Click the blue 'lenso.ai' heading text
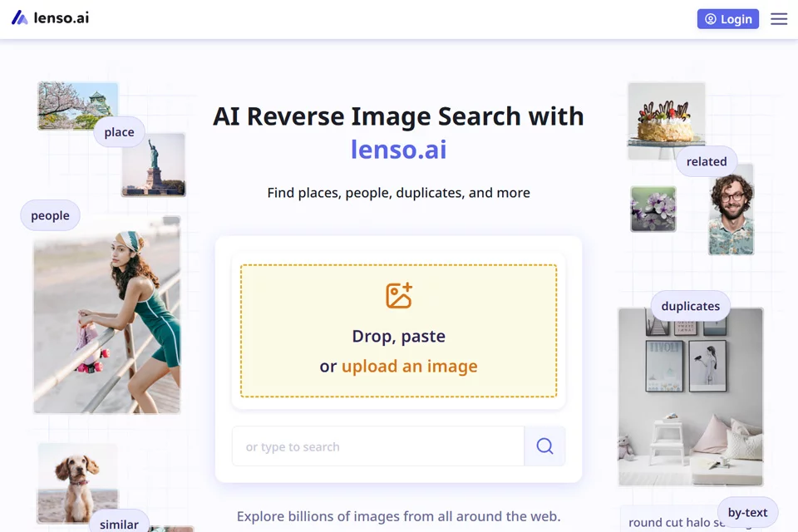 (398, 150)
